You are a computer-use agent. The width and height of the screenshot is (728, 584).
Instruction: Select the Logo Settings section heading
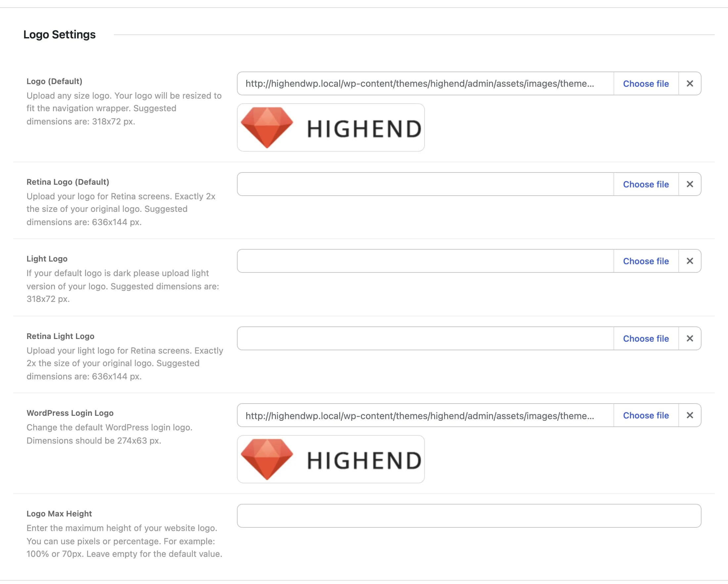(x=60, y=34)
